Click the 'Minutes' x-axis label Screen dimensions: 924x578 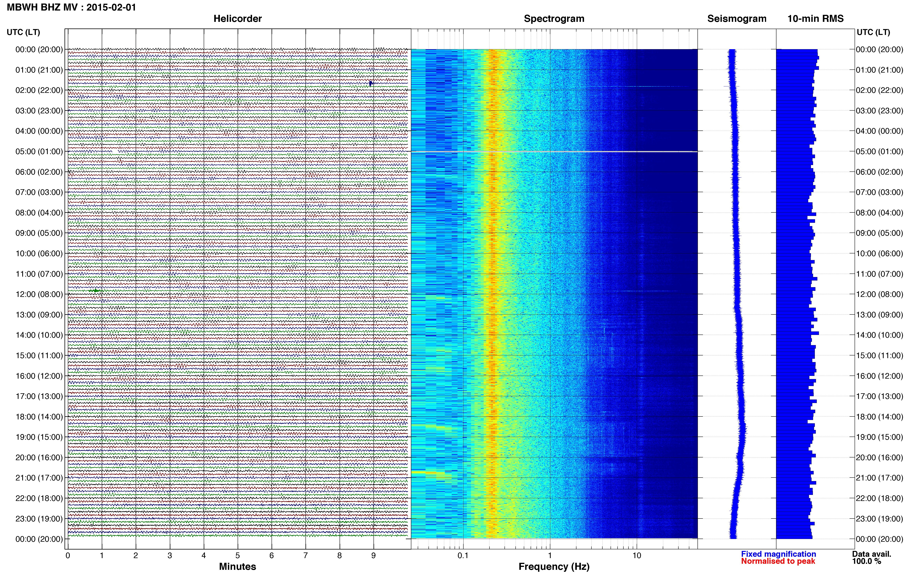pos(237,566)
